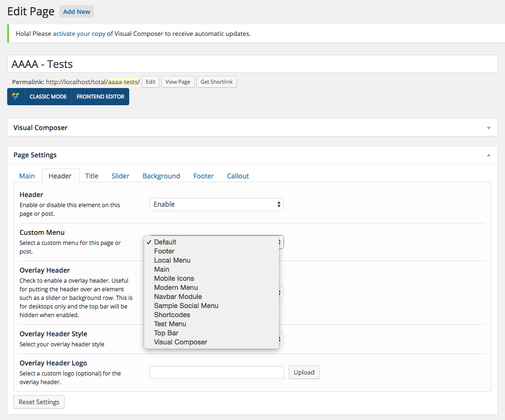The width and height of the screenshot is (505, 420).
Task: Open the Header Enable dropdown
Action: 216,204
